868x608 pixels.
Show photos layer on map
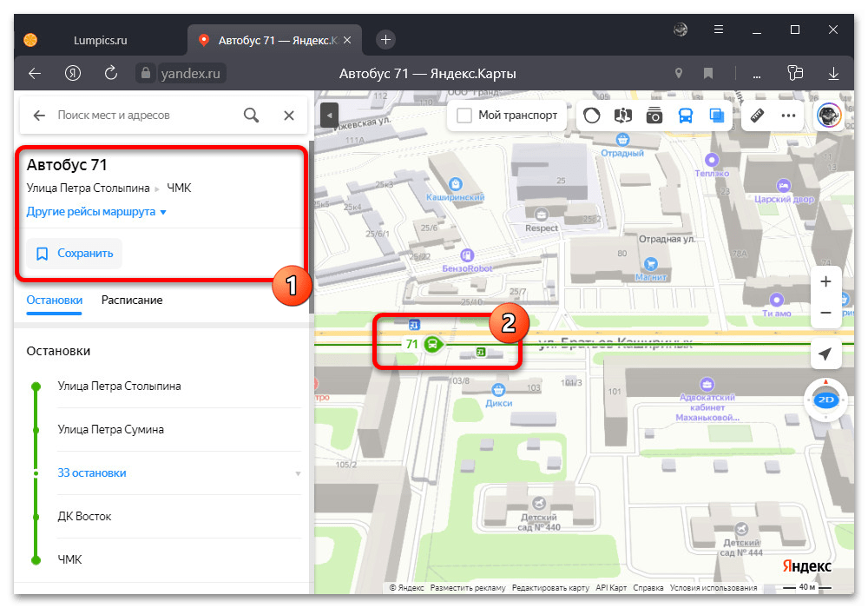(x=654, y=116)
